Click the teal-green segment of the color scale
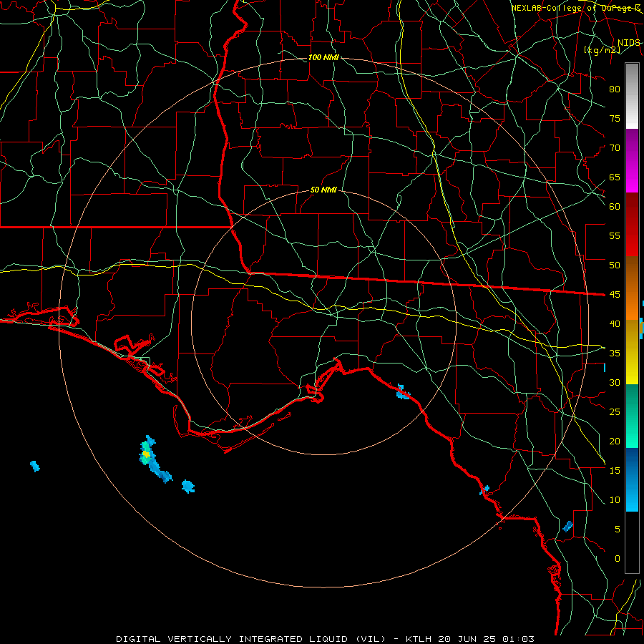 coord(632,416)
